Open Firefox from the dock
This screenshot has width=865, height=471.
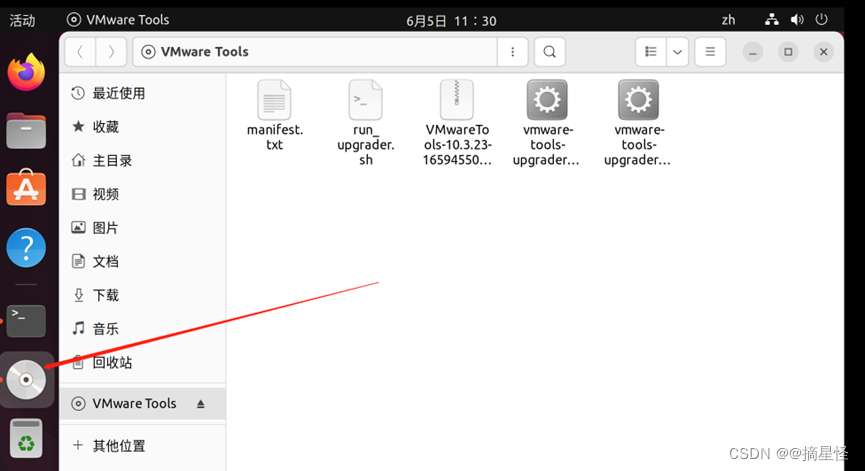(26, 72)
